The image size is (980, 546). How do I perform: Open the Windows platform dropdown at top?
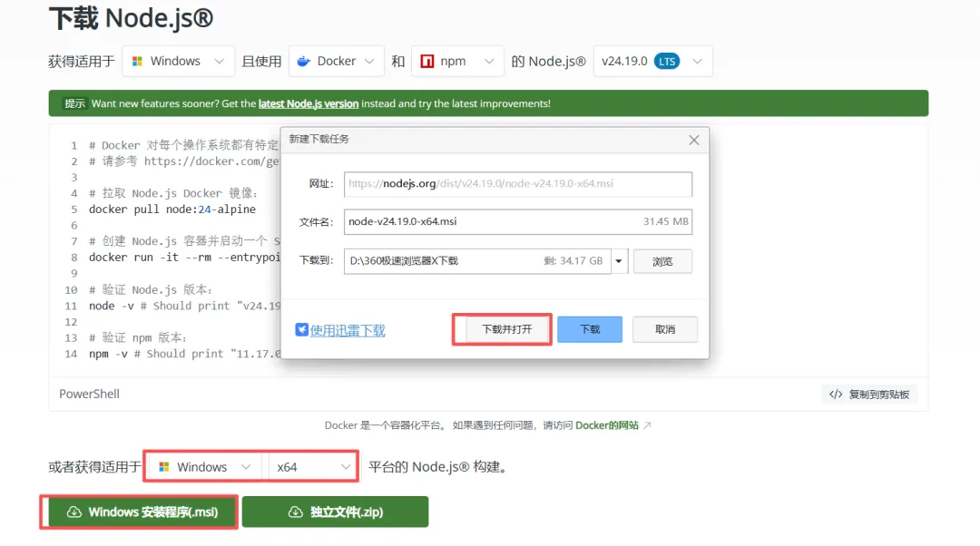[178, 62]
